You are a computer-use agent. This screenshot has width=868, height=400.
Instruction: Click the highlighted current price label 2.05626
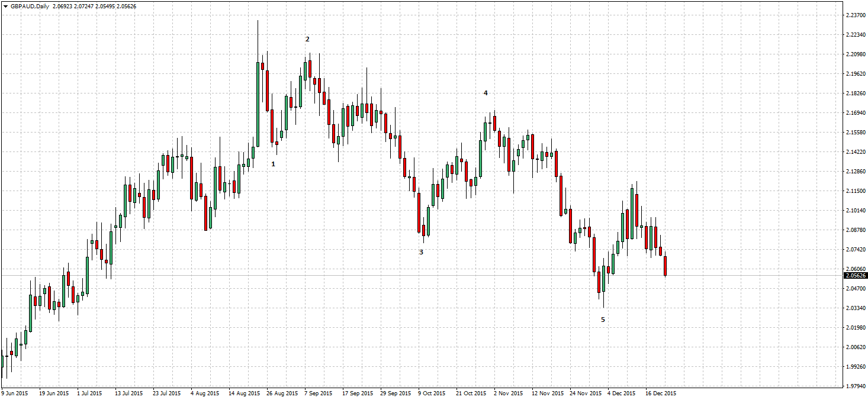pos(856,275)
